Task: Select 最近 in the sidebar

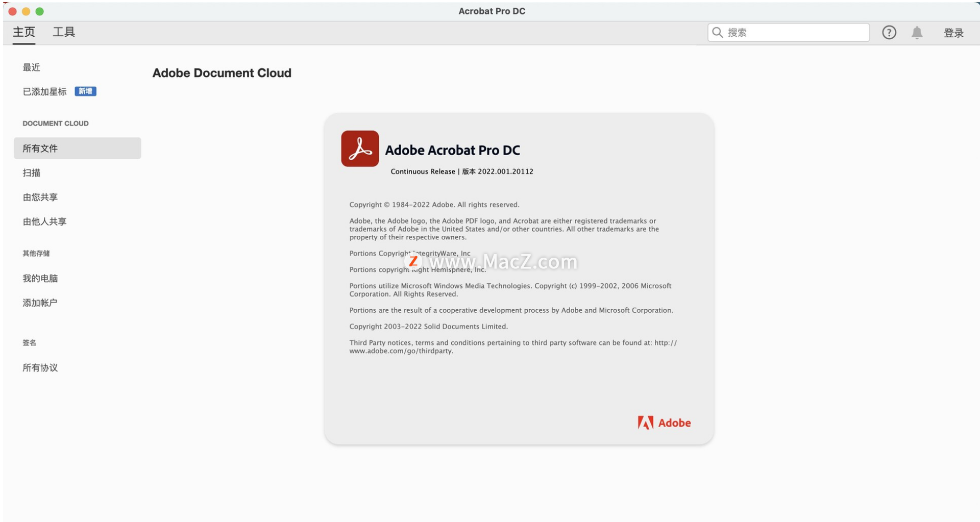Action: tap(32, 67)
